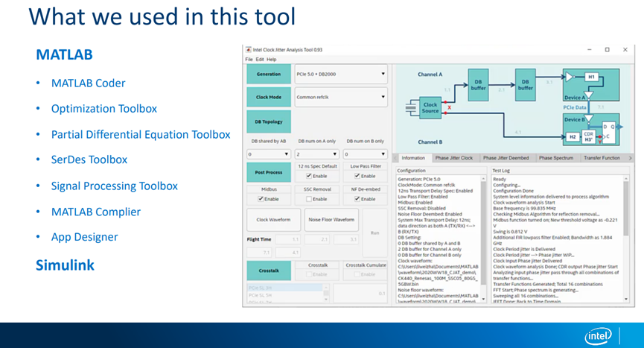Viewport: 644px width, 348px height.
Task: Open the File menu
Action: [249, 60]
